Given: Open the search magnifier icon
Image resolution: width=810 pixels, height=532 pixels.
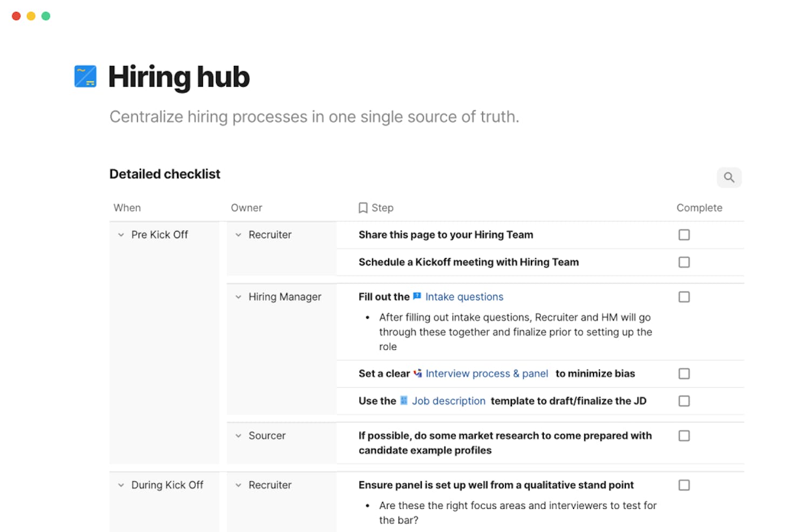Looking at the screenshot, I should click(x=729, y=177).
